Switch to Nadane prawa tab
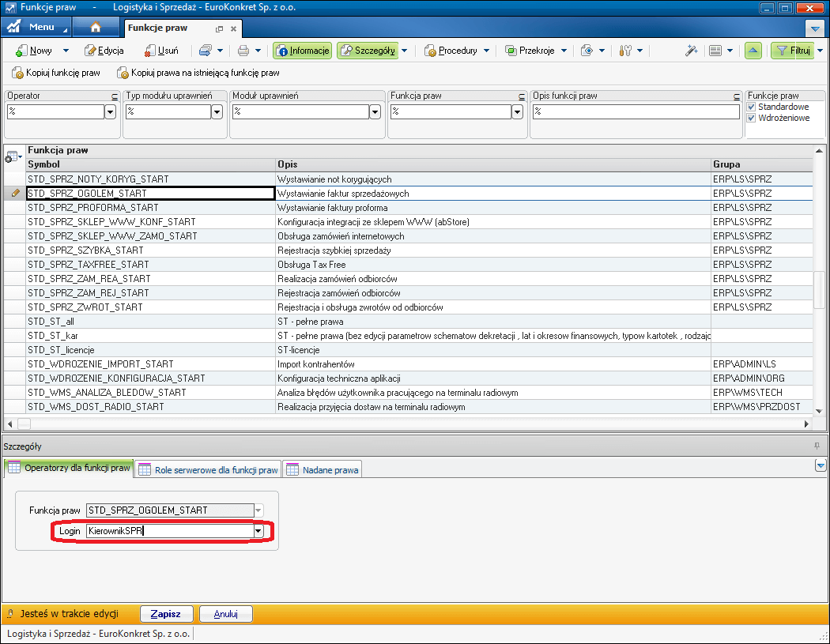The height and width of the screenshot is (644, 830). [323, 469]
